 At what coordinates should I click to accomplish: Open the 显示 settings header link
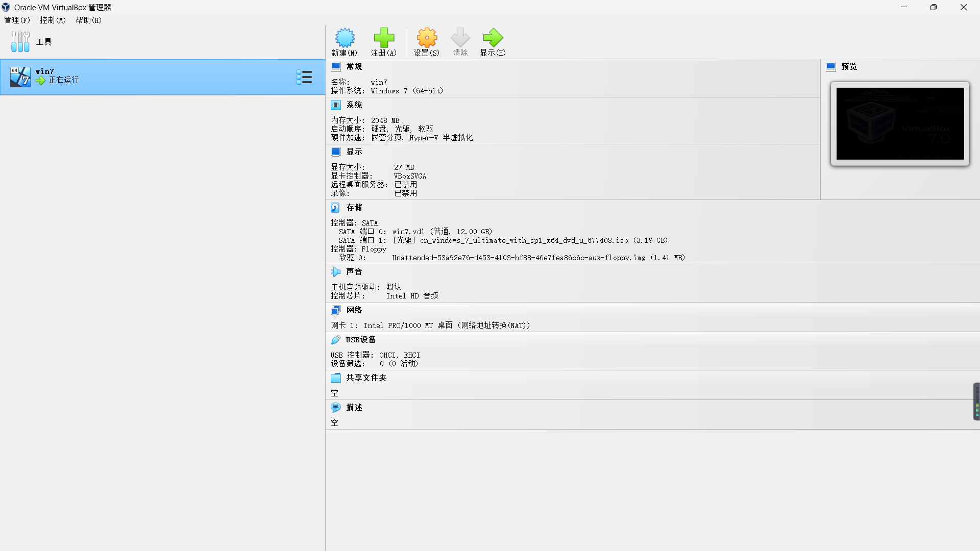[354, 152]
